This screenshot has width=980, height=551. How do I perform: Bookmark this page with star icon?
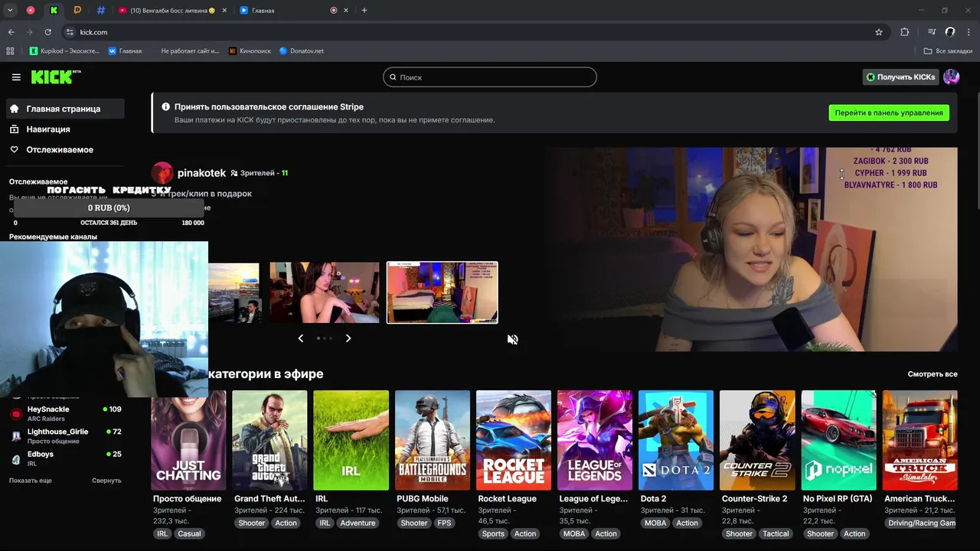(x=879, y=32)
